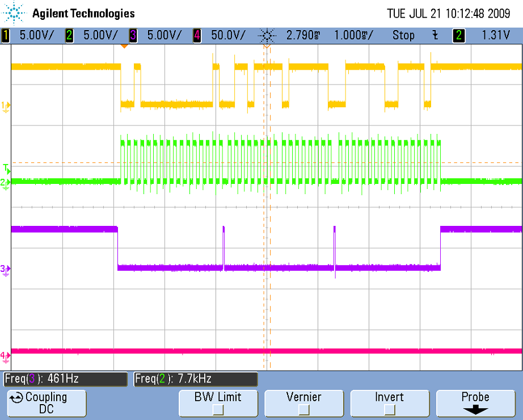The image size is (523, 420).
Task: Click the orange vertical cursor center line
Action: [267, 207]
